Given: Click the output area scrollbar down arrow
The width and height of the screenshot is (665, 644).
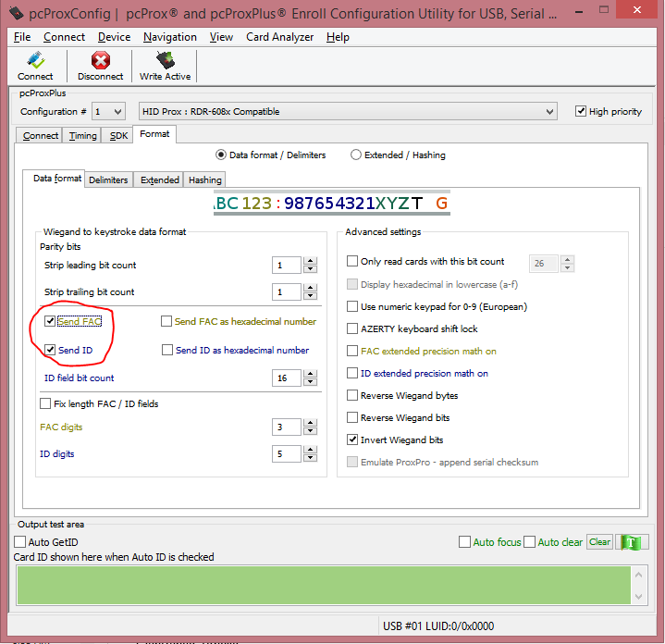Looking at the screenshot, I should coord(639,597).
